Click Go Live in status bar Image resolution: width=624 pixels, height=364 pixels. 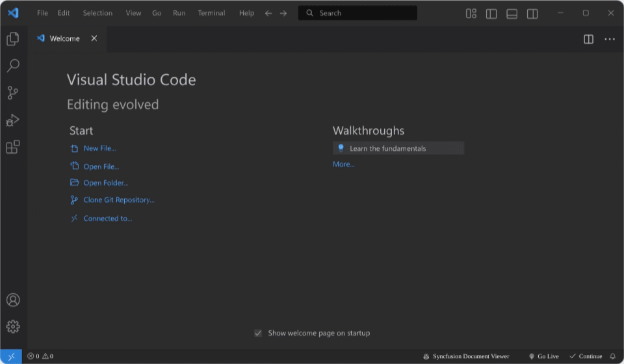(x=543, y=356)
